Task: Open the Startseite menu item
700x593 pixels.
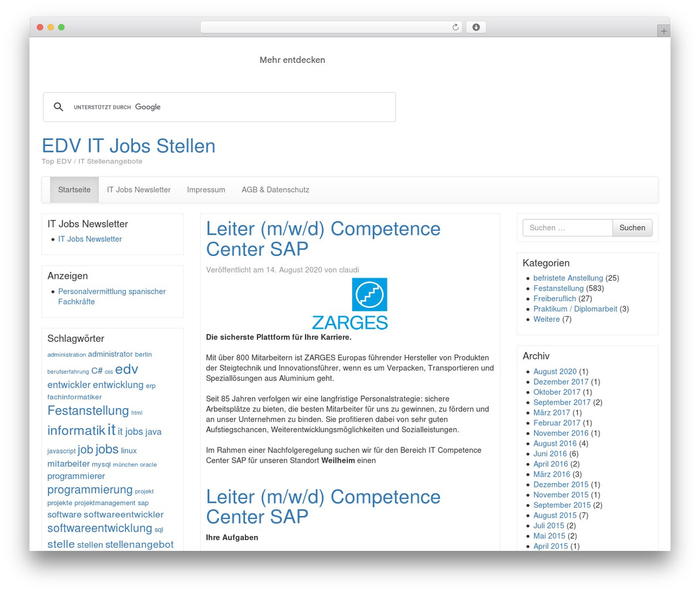Action: click(74, 190)
